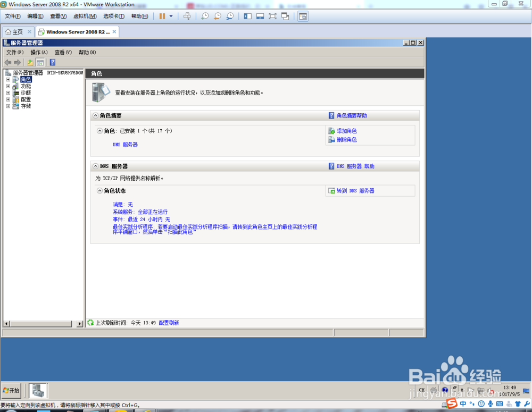Screen dimensions: 532x412
Task: Take a snapshot of the VM
Action: [205, 16]
